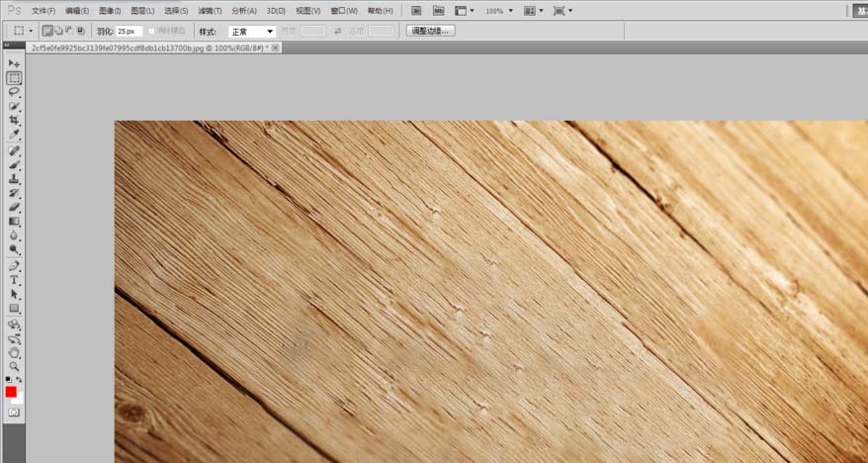This screenshot has width=868, height=463.
Task: Launch Bridge from the application bar
Action: point(416,11)
